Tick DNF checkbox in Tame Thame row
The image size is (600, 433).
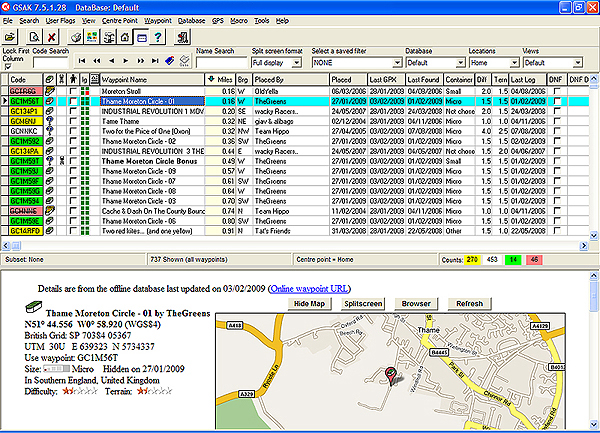(x=557, y=121)
